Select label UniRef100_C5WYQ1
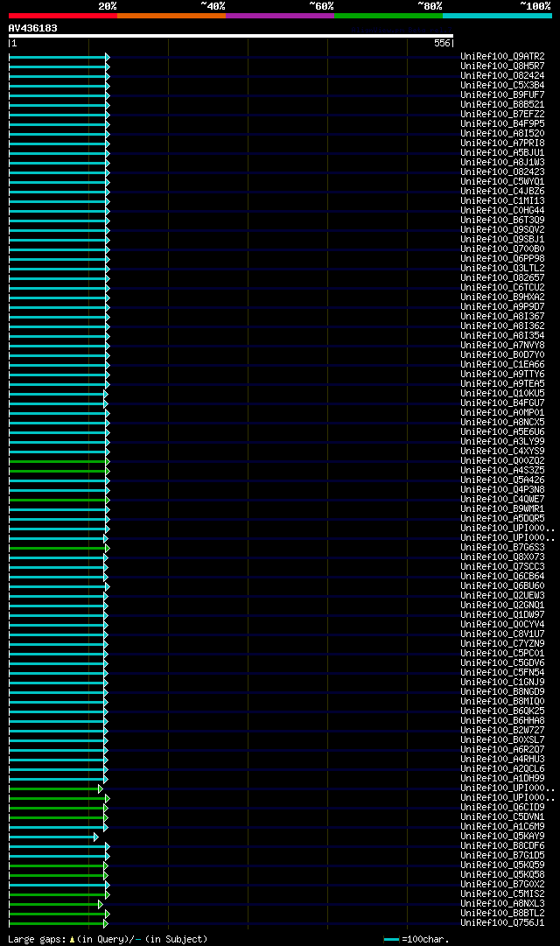The width and height of the screenshot is (560, 946). pyautogui.click(x=502, y=182)
